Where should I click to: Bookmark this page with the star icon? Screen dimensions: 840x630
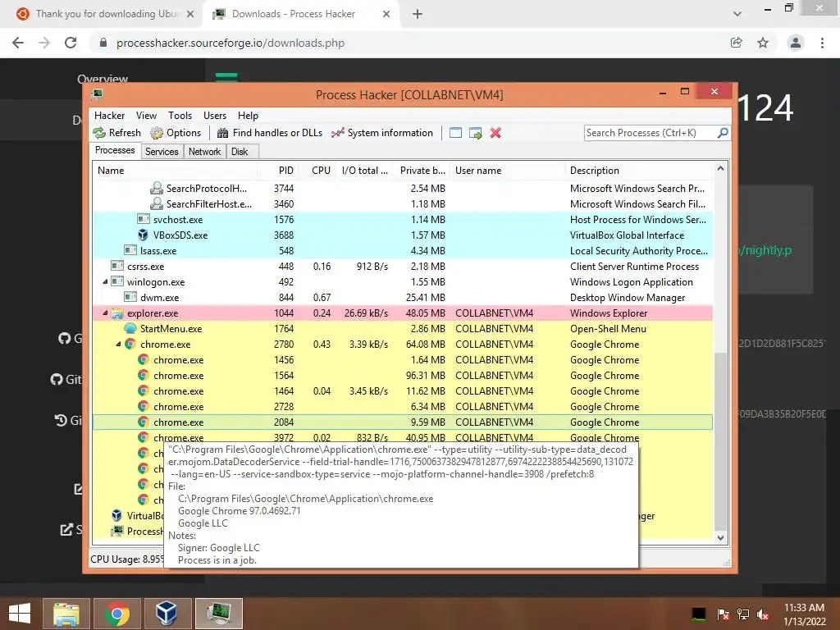(763, 43)
